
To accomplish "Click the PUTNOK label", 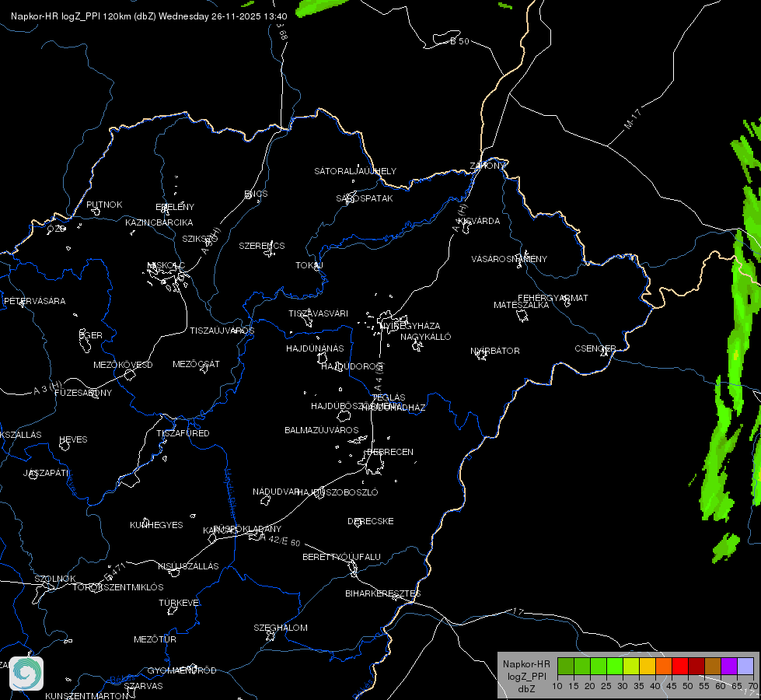I will [104, 205].
